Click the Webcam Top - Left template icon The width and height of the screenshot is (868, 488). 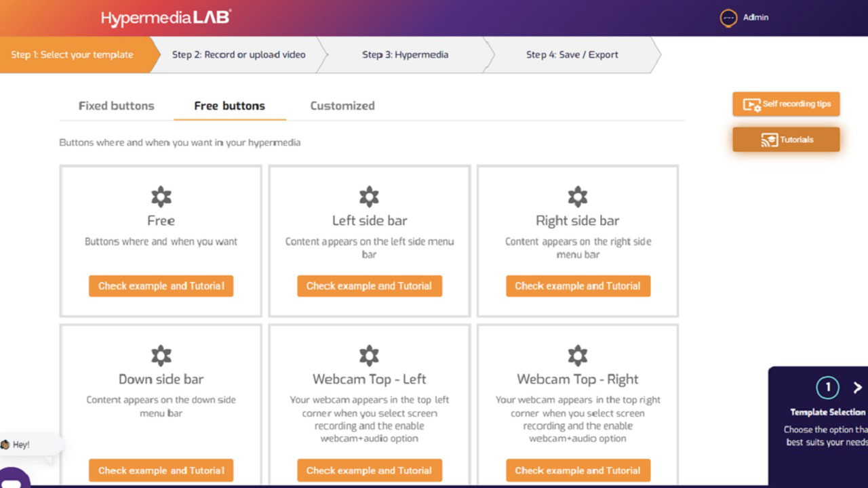(369, 356)
